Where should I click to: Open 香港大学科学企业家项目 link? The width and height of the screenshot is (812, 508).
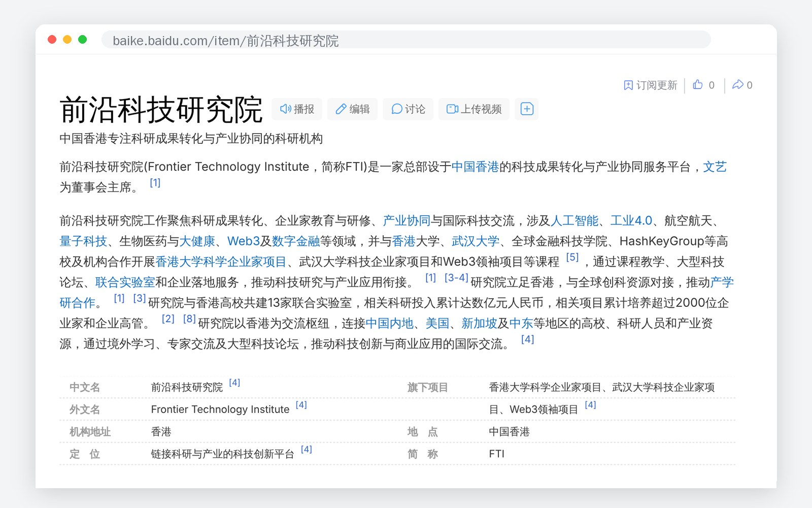[221, 262]
